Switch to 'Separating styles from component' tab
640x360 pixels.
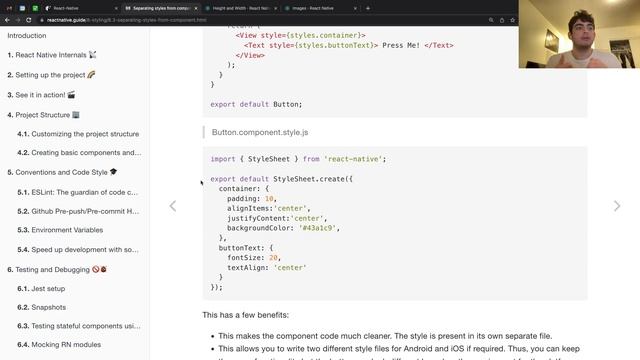161,8
